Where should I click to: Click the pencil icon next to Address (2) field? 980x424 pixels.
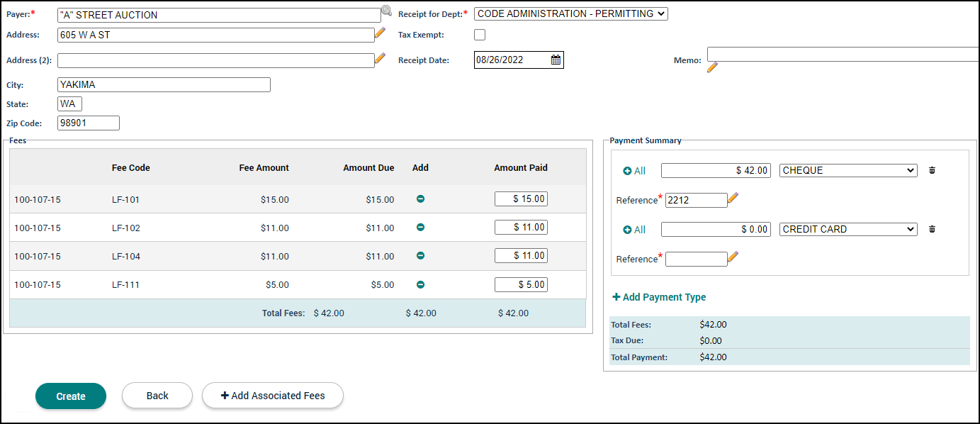click(x=380, y=58)
